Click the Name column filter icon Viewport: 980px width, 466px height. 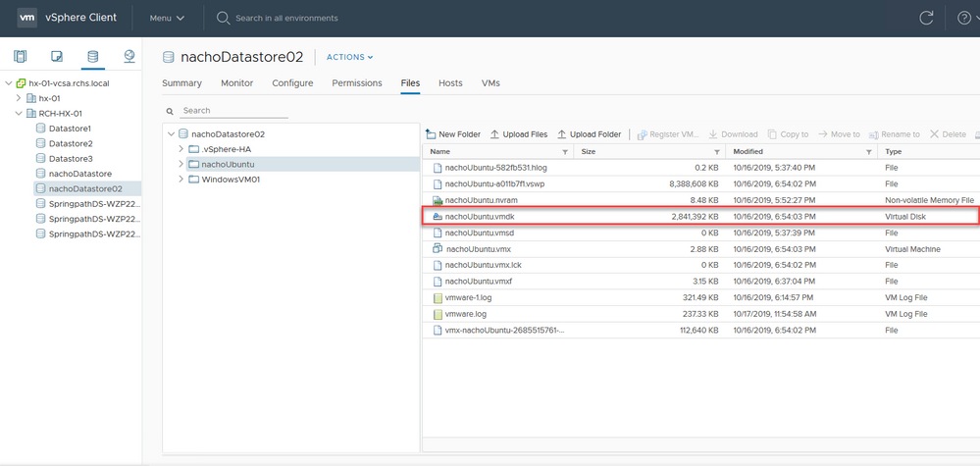coord(564,152)
